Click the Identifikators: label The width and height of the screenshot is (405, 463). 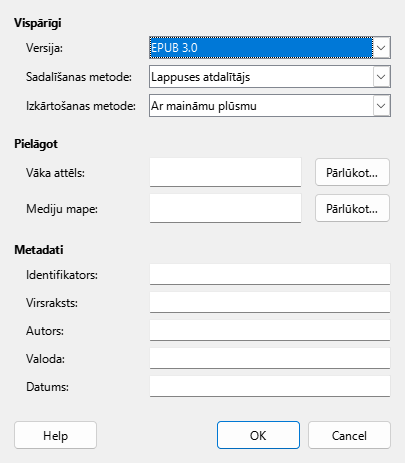62,275
